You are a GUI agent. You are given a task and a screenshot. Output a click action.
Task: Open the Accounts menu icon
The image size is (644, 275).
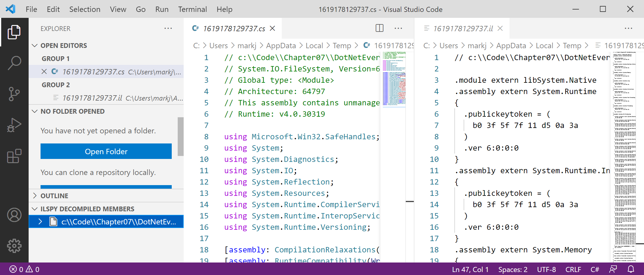click(14, 215)
